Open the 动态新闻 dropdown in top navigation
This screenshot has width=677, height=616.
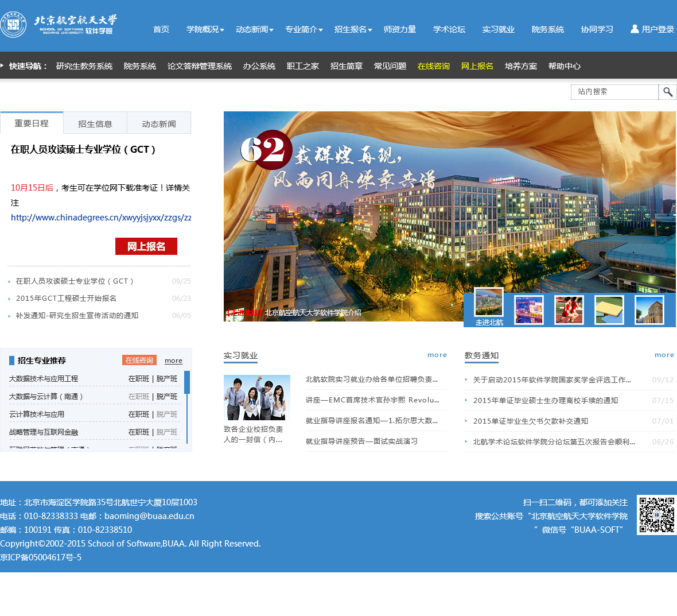tap(254, 29)
